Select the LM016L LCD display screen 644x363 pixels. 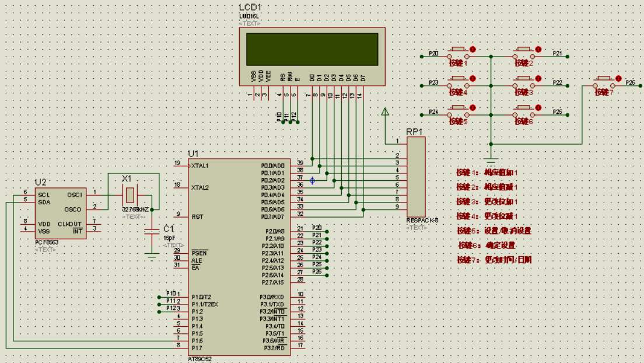312,50
